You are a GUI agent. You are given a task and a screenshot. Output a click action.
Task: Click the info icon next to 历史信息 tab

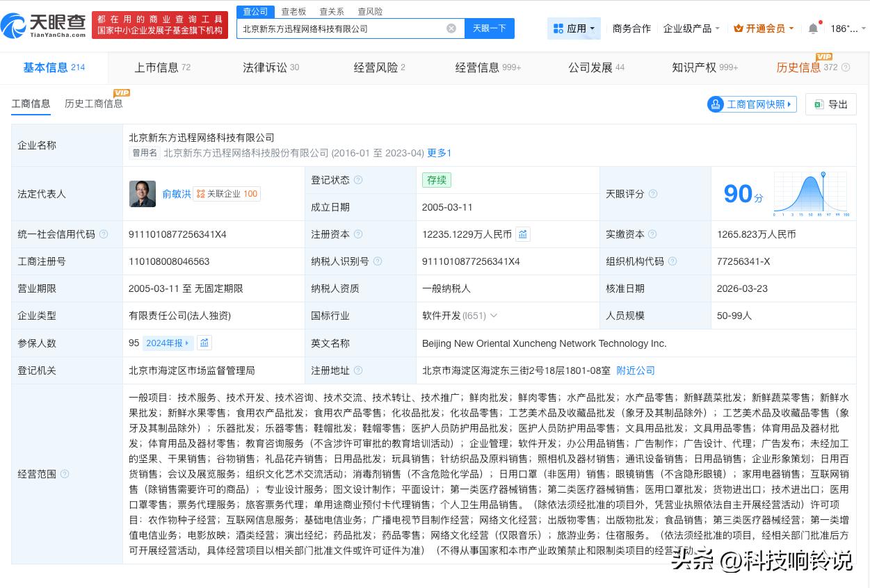(846, 68)
